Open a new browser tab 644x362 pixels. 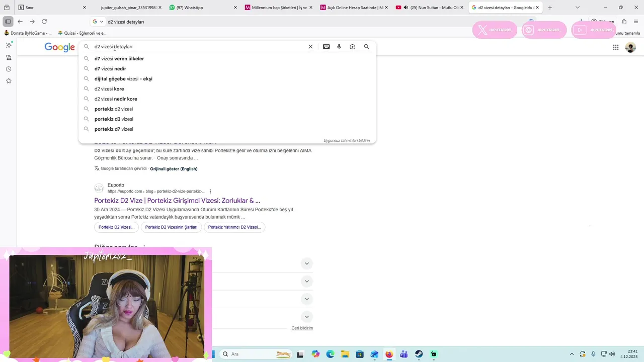click(x=549, y=8)
